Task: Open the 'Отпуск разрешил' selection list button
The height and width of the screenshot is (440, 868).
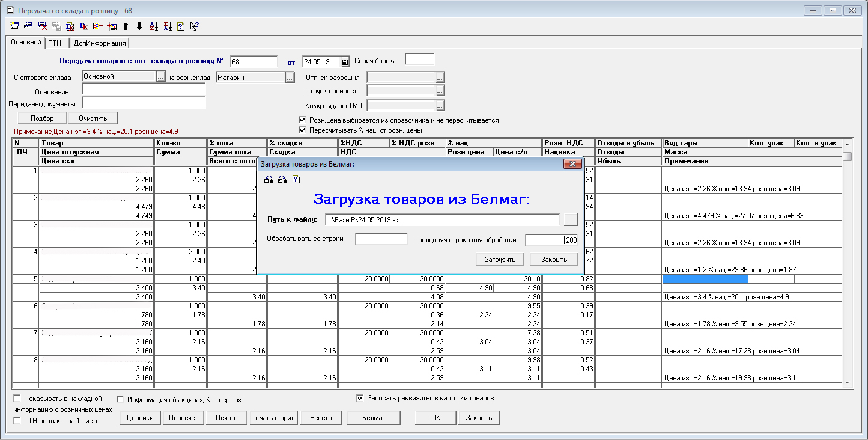Action: 440,77
